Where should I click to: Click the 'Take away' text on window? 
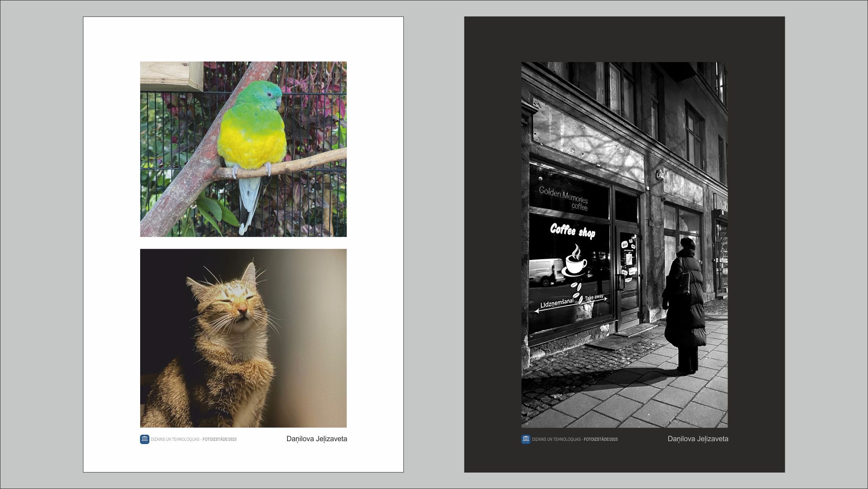tap(594, 297)
